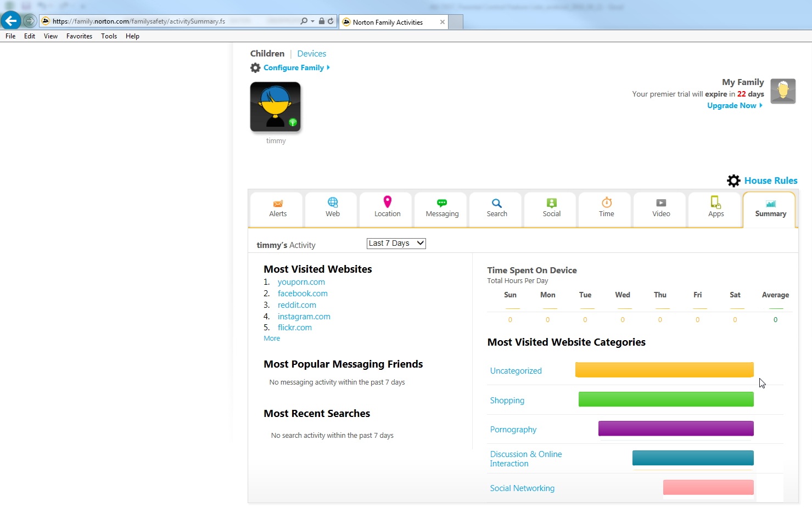The height and width of the screenshot is (513, 812).
Task: Open the Last 7 Days dropdown
Action: (396, 243)
